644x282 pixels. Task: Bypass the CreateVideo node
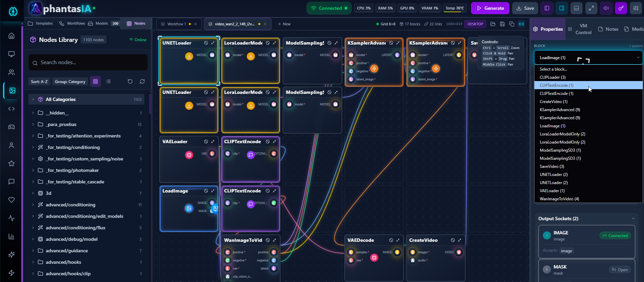453,240
